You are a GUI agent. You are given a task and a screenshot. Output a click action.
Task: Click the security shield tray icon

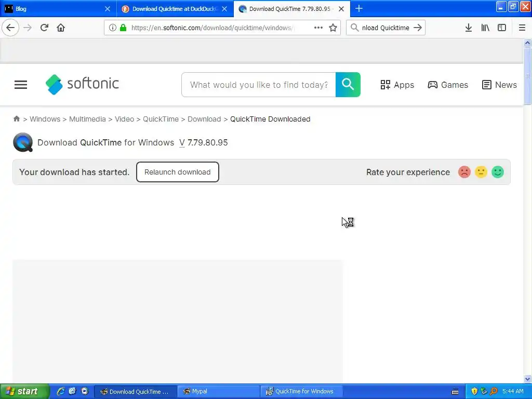tap(474, 391)
